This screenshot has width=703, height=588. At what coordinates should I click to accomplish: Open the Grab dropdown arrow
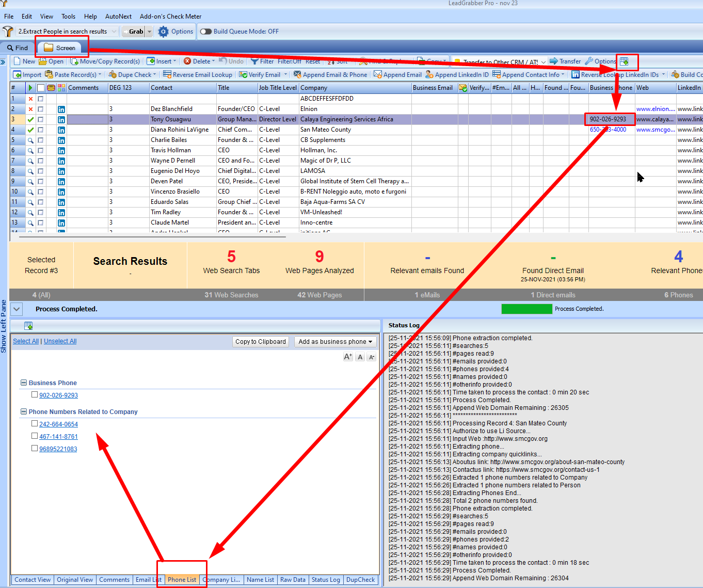tap(150, 31)
